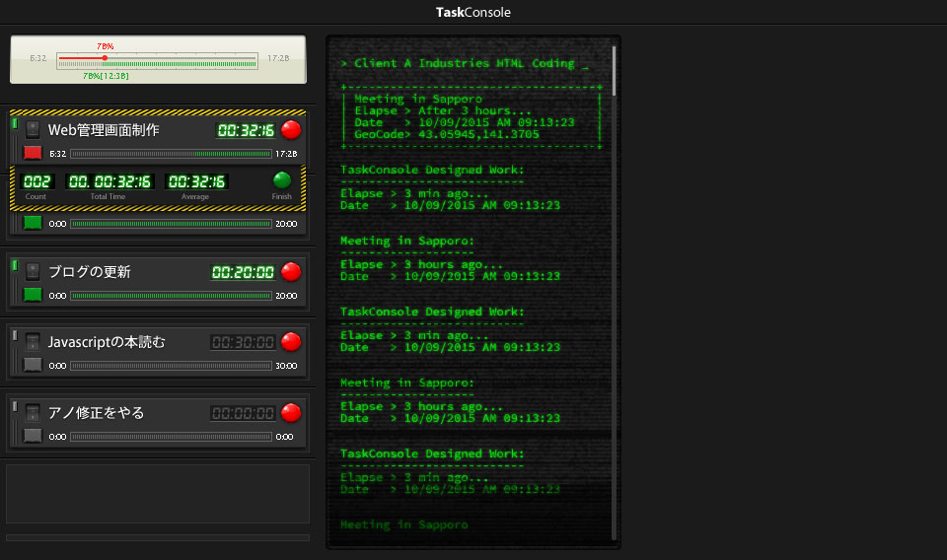Click the Javascriptの本読む progress bar
Image resolution: width=947 pixels, height=560 pixels.
click(x=171, y=366)
